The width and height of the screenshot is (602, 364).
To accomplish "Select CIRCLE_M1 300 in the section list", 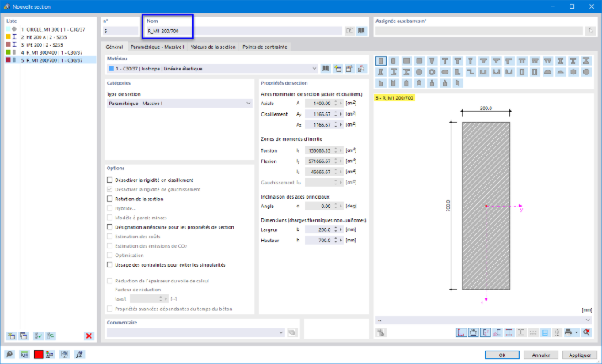I will coord(51,29).
